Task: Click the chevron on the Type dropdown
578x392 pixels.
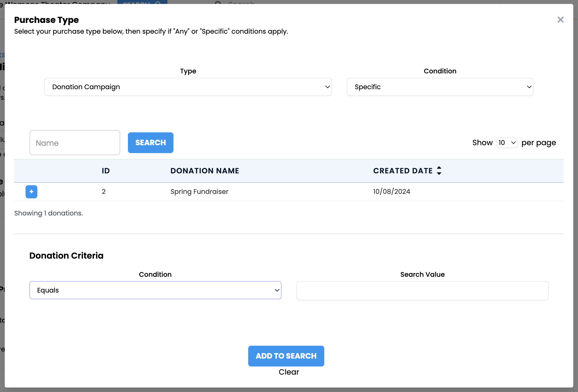Action: (x=327, y=87)
